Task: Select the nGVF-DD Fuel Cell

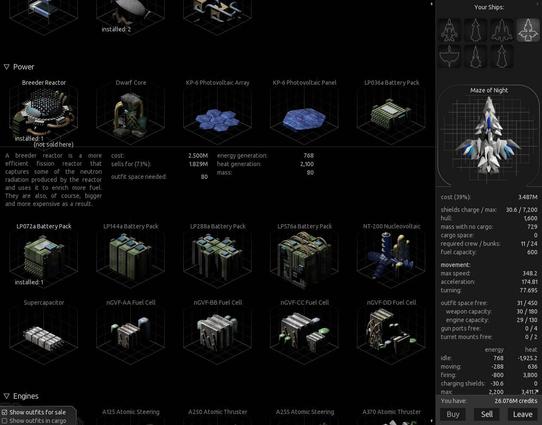Action: (x=391, y=332)
